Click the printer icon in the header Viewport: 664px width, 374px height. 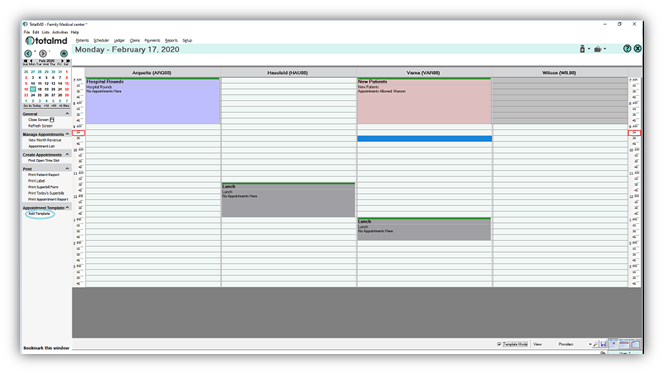click(598, 49)
